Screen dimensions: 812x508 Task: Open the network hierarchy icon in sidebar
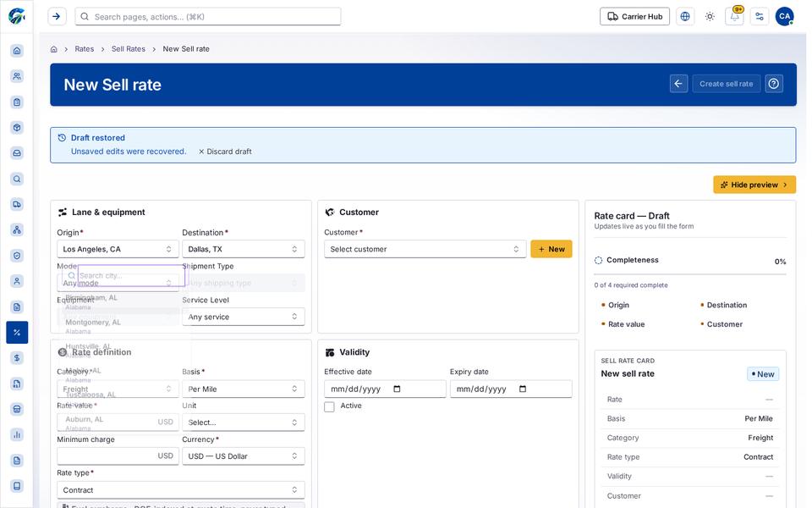pos(17,229)
